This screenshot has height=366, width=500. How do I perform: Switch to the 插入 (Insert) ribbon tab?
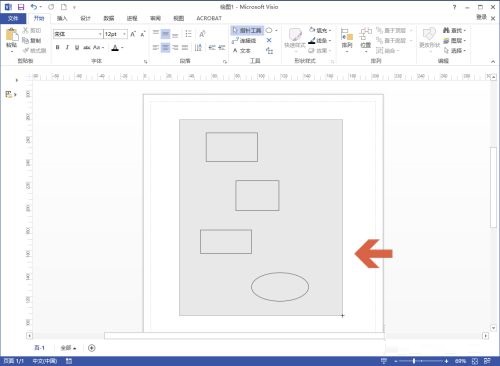click(62, 18)
